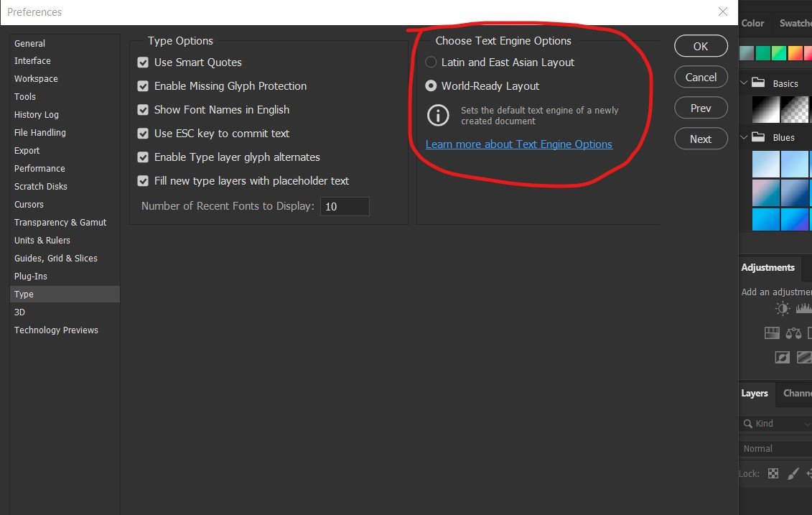Click the Kind filter search icon
Viewport: 812px width, 515px height.
point(748,424)
